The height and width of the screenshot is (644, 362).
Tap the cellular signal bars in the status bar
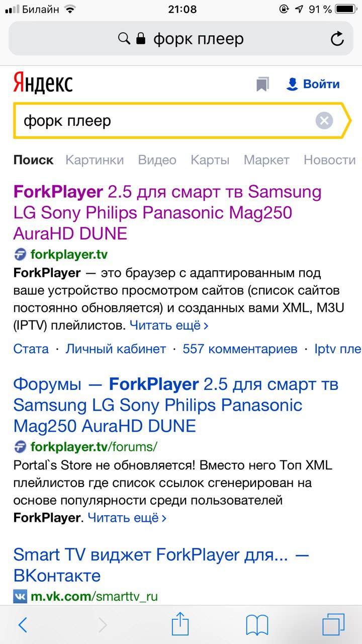[x=13, y=9]
